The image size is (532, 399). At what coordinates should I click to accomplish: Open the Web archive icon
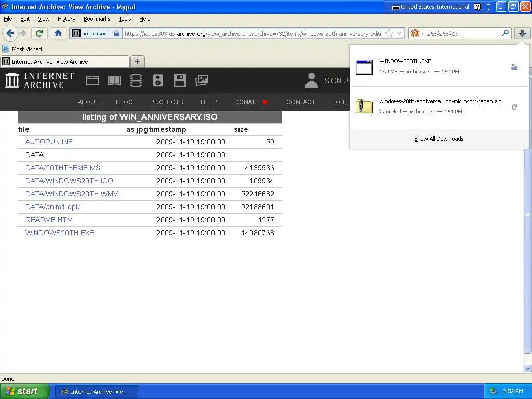coord(92,81)
